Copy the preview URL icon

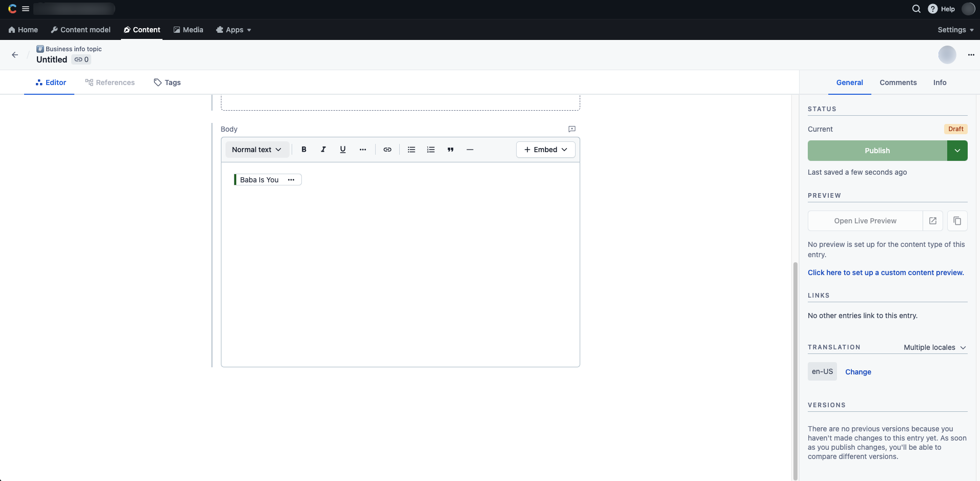957,221
